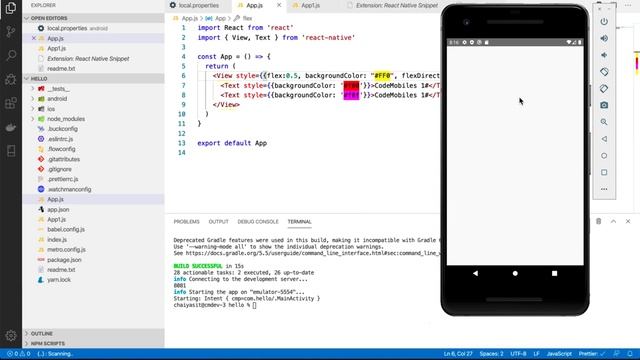Viewport: 640px width, 360px height.
Task: Open emulator extended controls (three dots)
Action: 604,189
